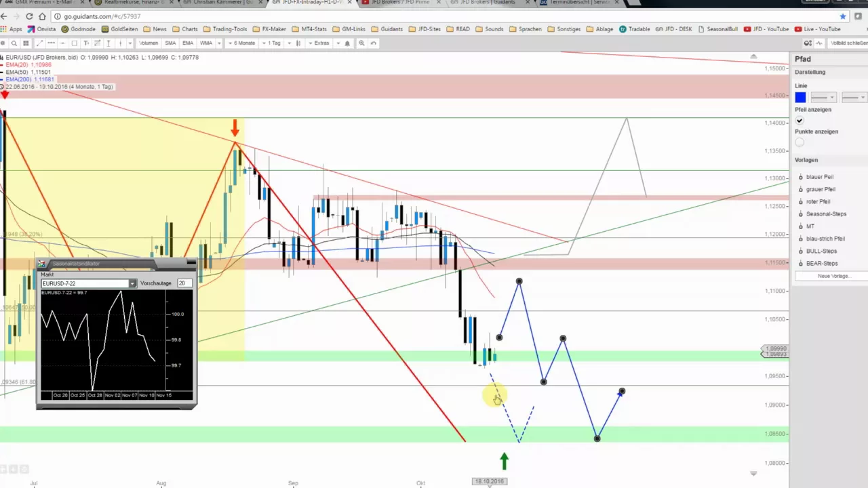The width and height of the screenshot is (868, 488).
Task: Expand the Extras dropdown menu
Action: click(318, 43)
